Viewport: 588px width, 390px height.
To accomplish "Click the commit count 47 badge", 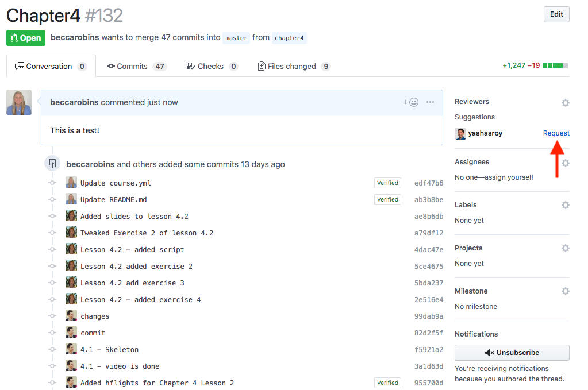I will [x=160, y=66].
